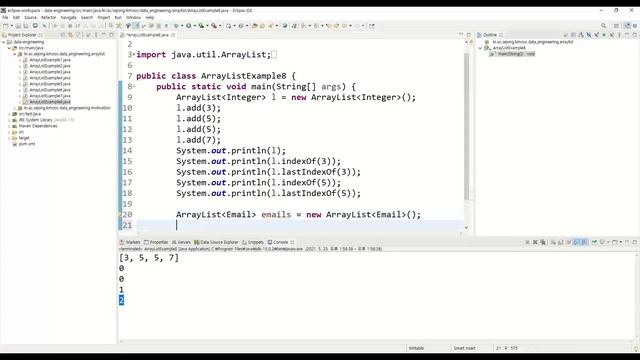Select pom.xml in Project Explorer

pos(27,144)
